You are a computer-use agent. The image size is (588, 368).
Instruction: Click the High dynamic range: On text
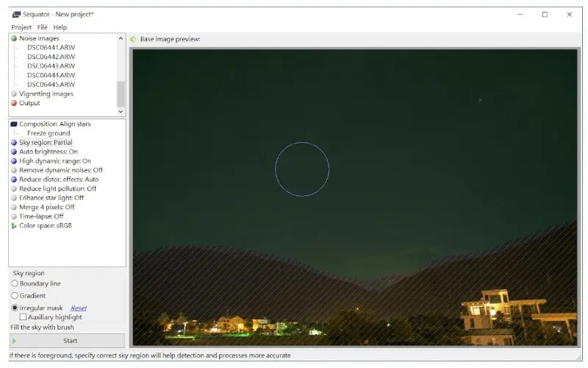point(55,161)
